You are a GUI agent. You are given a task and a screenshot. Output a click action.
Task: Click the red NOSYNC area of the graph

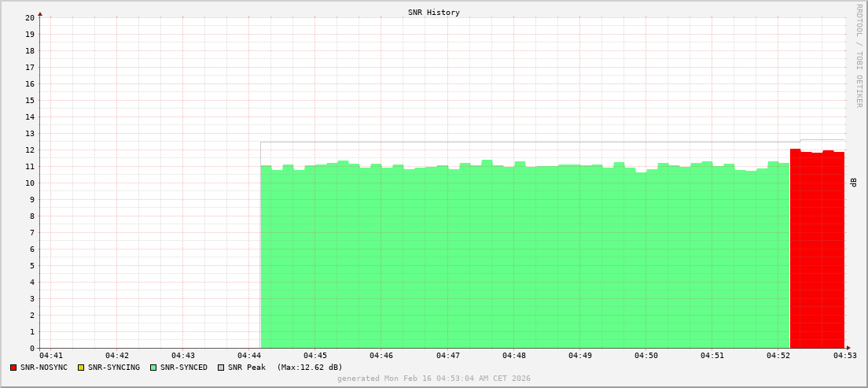coord(817,252)
